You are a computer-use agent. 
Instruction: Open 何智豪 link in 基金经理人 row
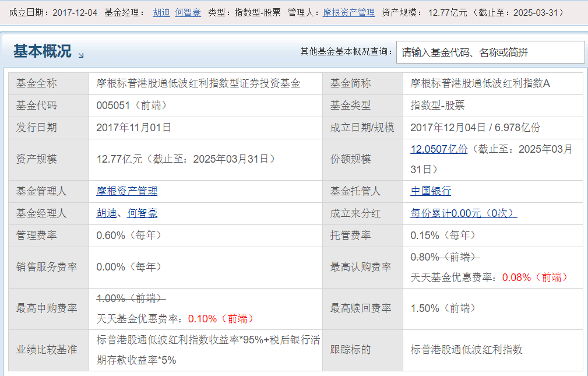tap(142, 213)
